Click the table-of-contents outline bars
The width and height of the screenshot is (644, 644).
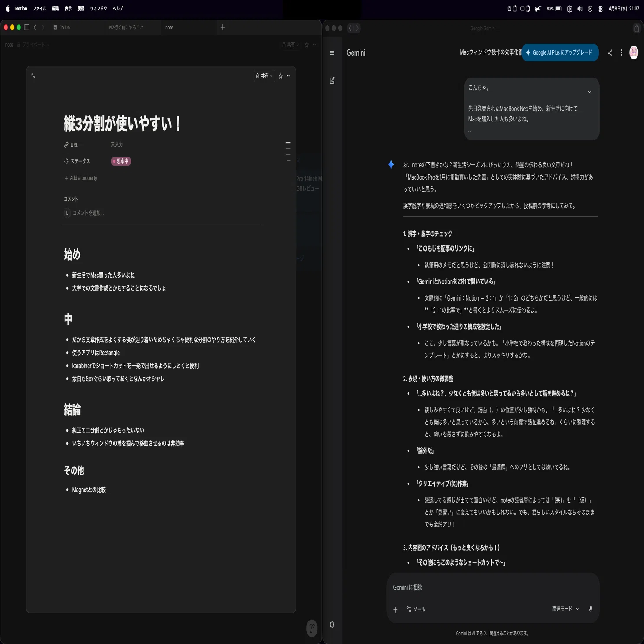point(288,151)
